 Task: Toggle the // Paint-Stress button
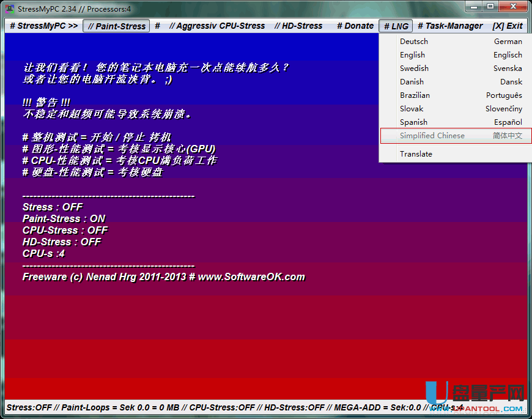pyautogui.click(x=116, y=26)
